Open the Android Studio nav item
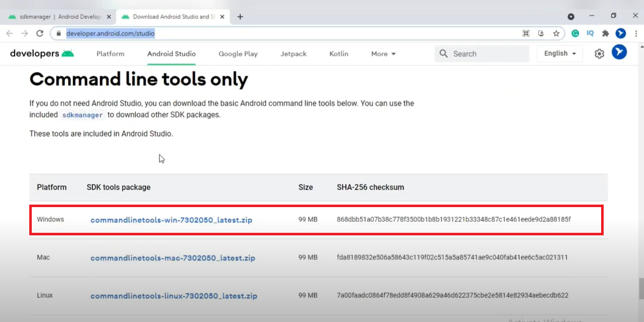This screenshot has width=644, height=322. 171,53
